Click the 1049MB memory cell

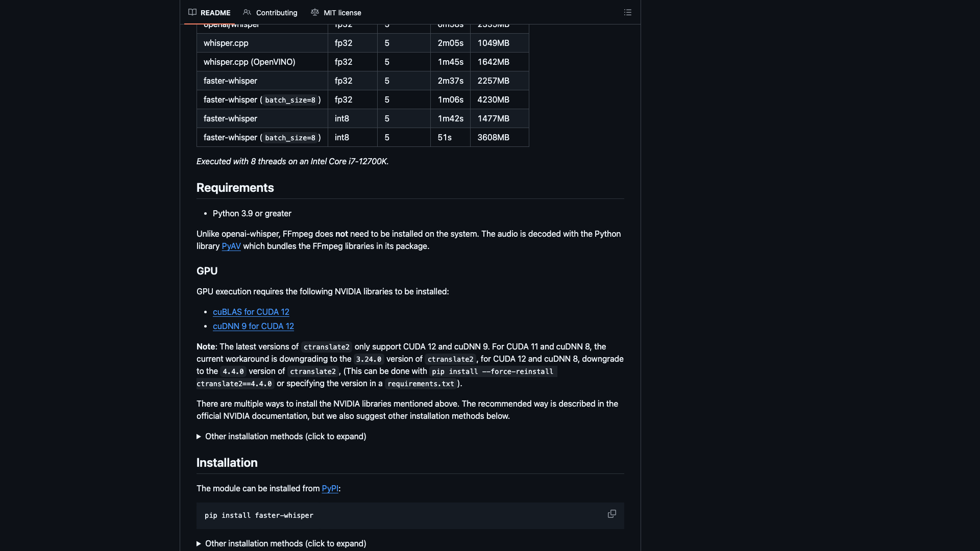point(499,43)
